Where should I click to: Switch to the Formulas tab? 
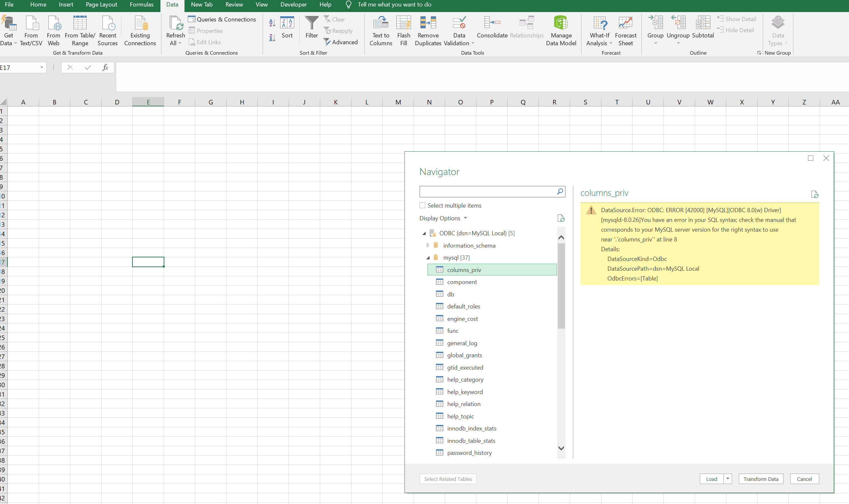(141, 5)
